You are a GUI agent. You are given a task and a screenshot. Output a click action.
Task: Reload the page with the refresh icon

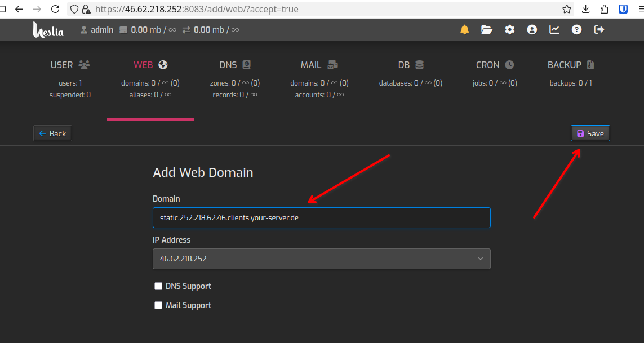(x=55, y=9)
